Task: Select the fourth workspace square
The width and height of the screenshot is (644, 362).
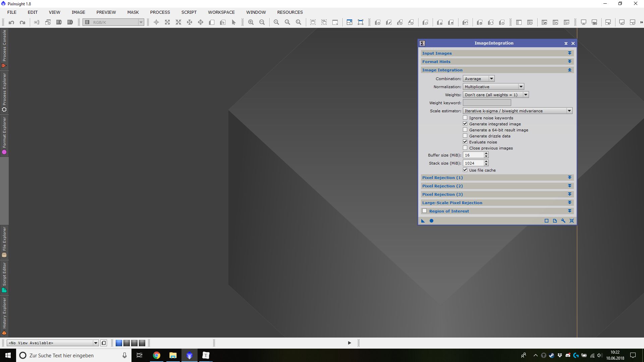Action: [142, 343]
